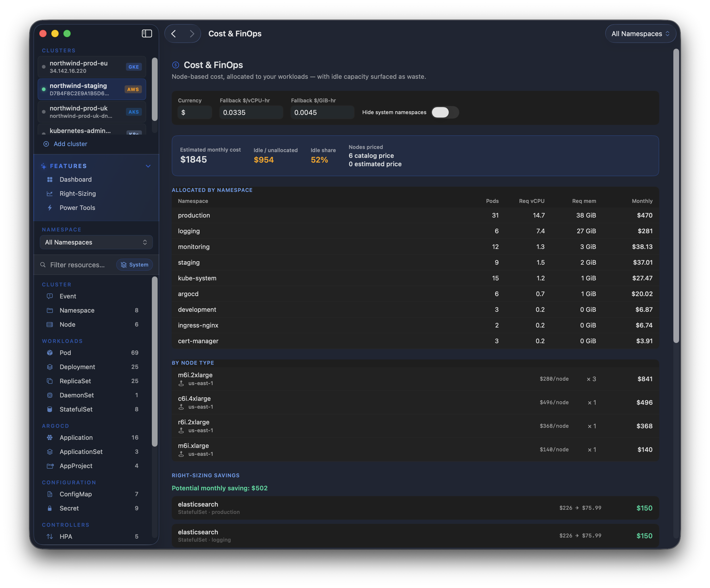
Task: Click the r6i.2xlarge node type row
Action: click(x=415, y=426)
